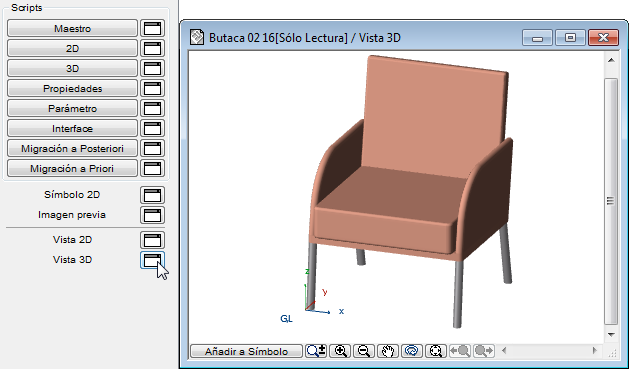The height and width of the screenshot is (369, 629).
Task: Select the Pan hand tool
Action: [388, 351]
